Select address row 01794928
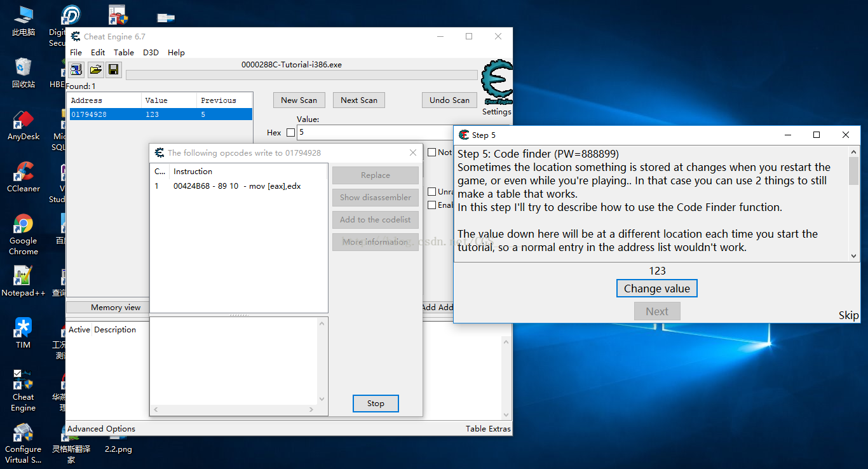 pyautogui.click(x=159, y=114)
